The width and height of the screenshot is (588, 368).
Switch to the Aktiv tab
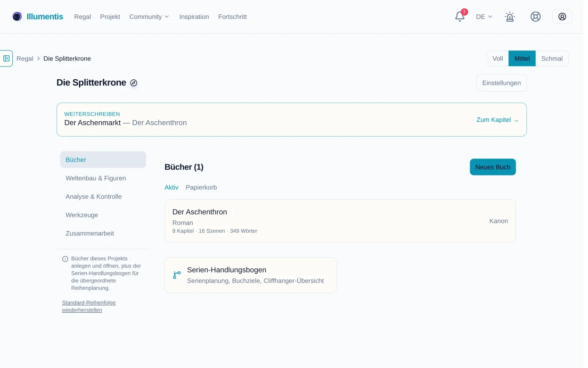click(x=171, y=187)
